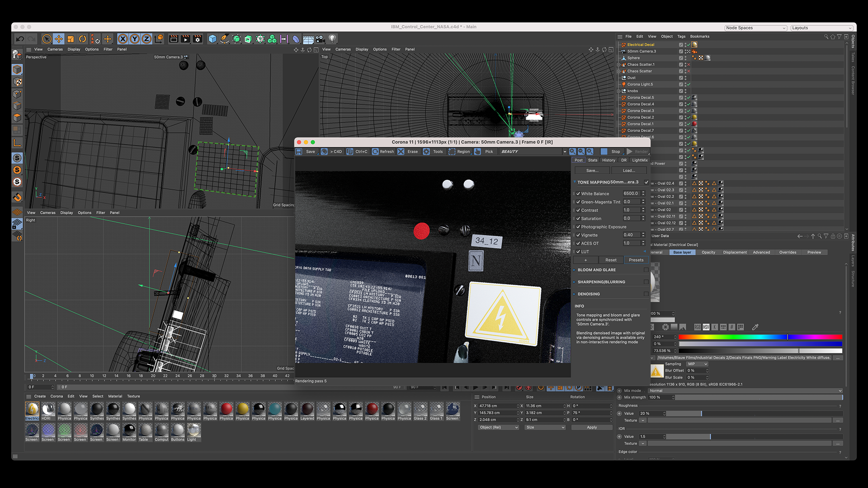Expand the DENOISING section
Screen dimensions: 868x488
(575, 294)
